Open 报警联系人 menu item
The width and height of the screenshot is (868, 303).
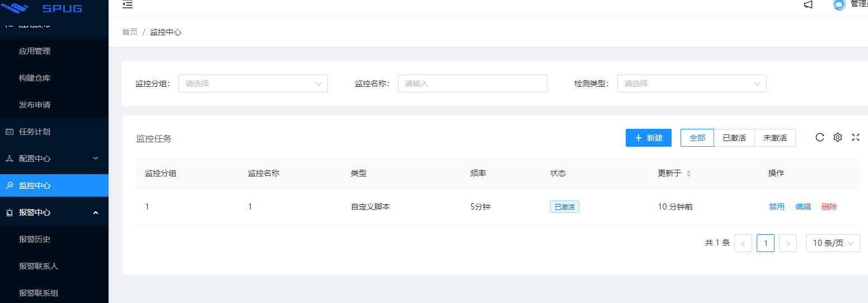tap(54, 266)
